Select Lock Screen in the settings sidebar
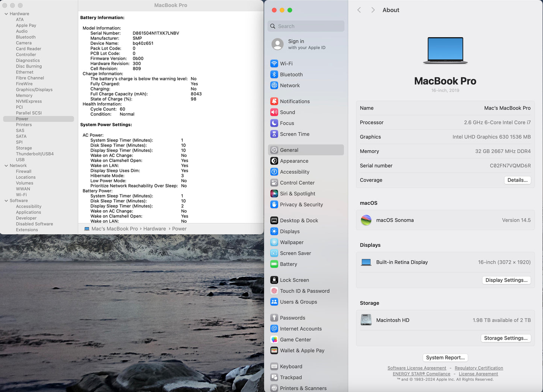Viewport: 543px width, 392px height. (x=294, y=280)
